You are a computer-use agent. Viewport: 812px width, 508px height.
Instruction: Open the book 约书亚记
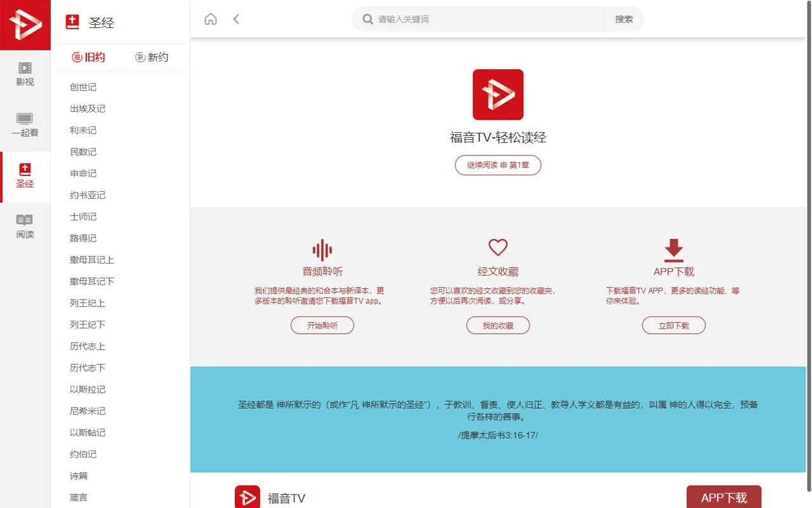coord(88,195)
